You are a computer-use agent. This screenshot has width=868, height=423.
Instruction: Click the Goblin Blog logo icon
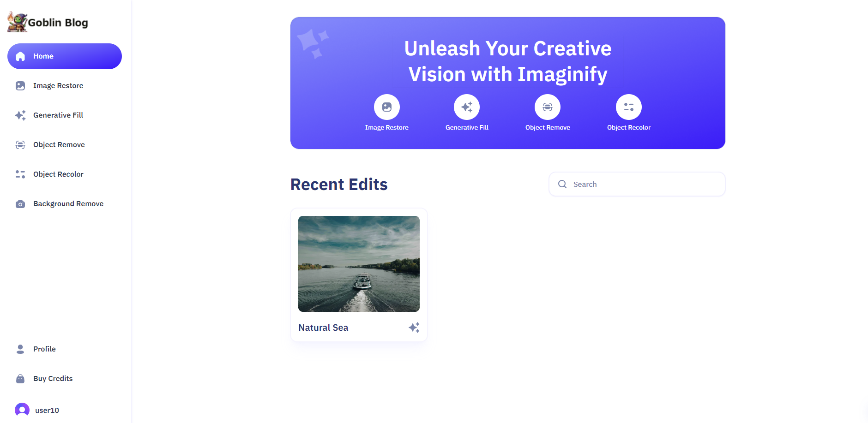[18, 22]
